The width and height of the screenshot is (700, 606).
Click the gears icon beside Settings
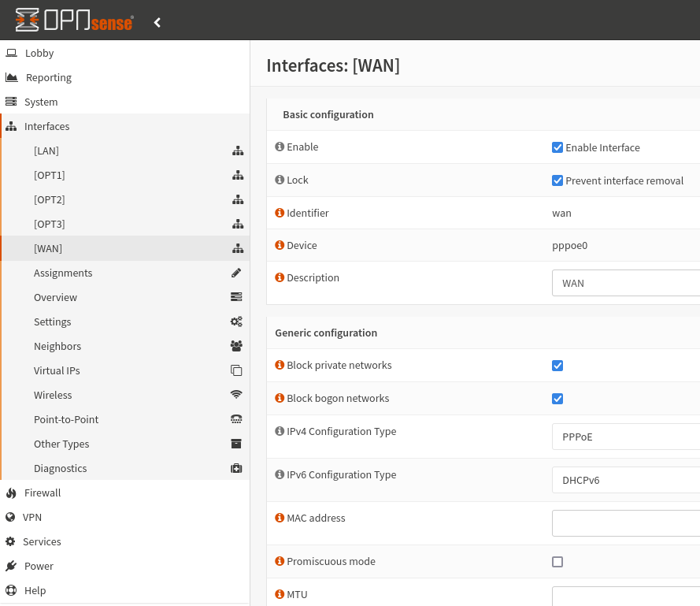click(236, 322)
